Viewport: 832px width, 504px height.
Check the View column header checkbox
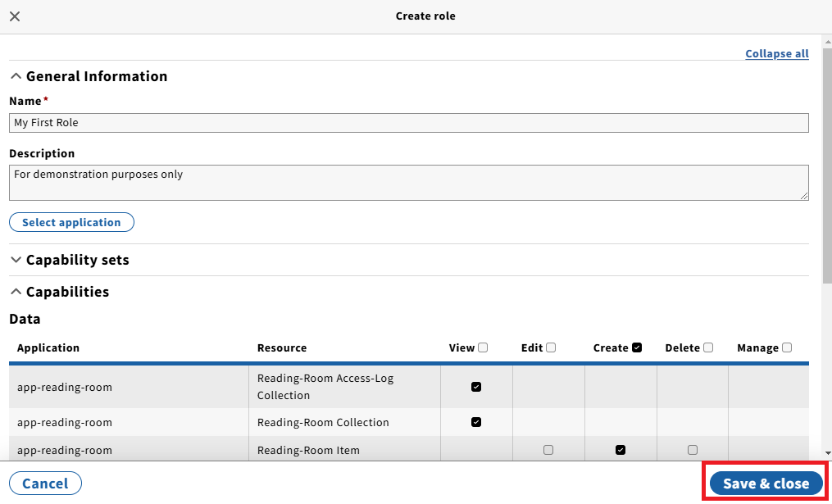[483, 347]
